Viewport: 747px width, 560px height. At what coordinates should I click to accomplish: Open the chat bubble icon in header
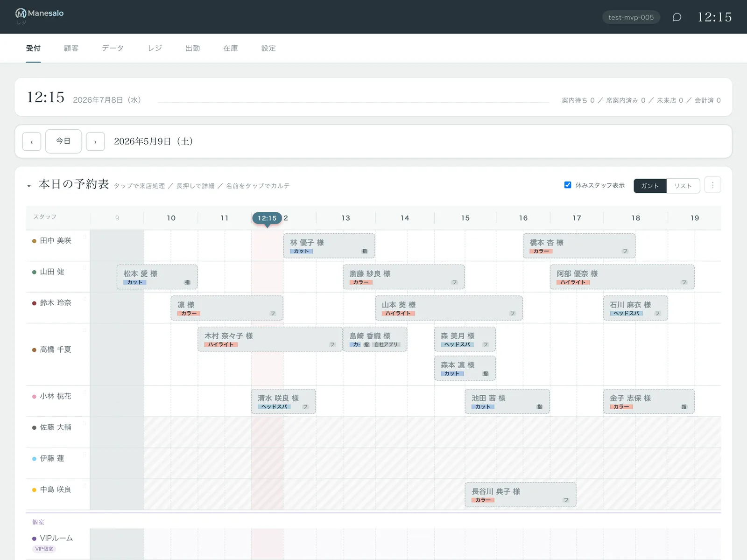click(x=677, y=17)
